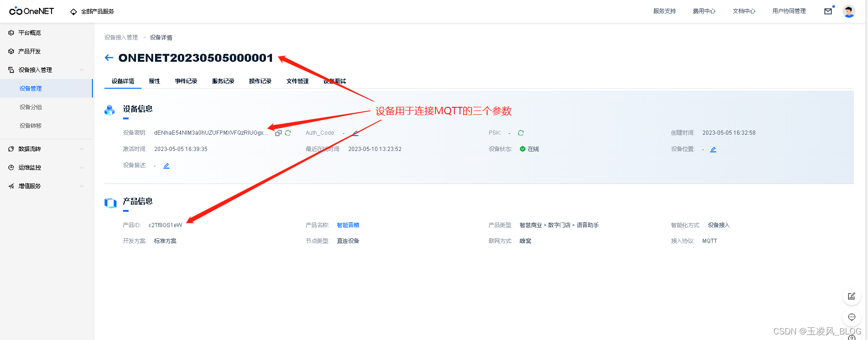868x340 pixels.
Task: Click the device name ONENET20230505000001
Action: tap(196, 58)
